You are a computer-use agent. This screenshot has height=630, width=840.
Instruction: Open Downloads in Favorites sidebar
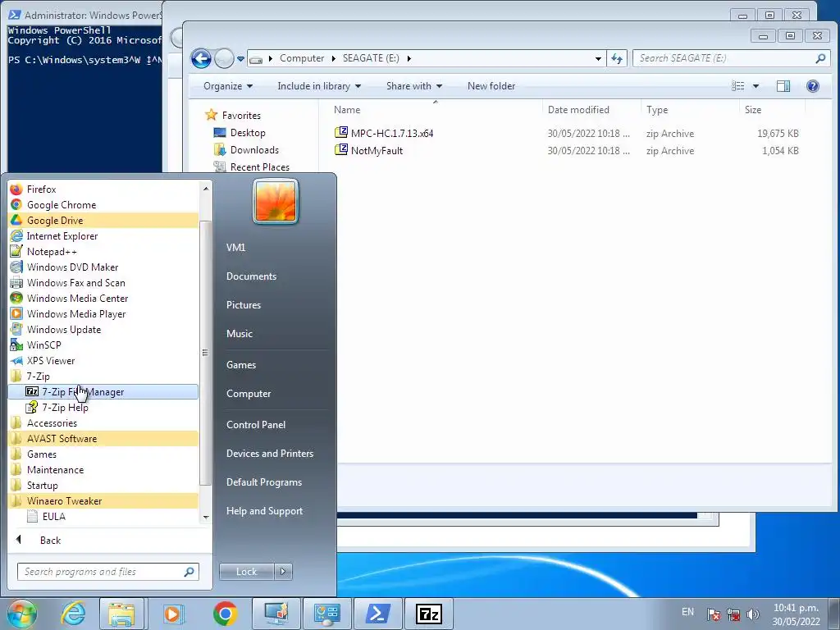click(x=254, y=150)
